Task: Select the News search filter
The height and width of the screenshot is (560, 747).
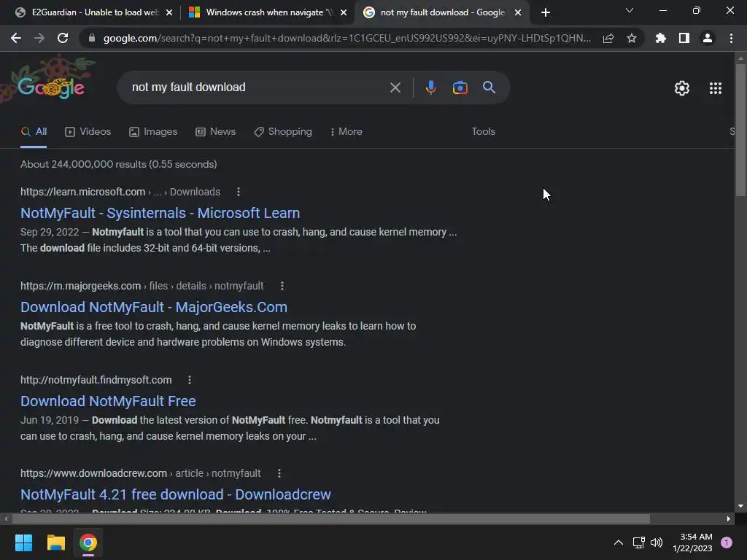Action: (216, 132)
